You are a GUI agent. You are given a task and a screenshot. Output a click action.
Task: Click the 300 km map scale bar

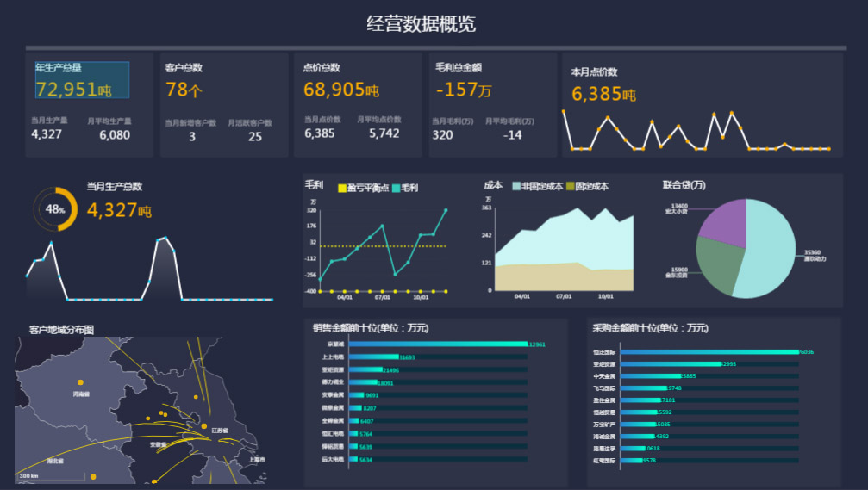click(52, 477)
